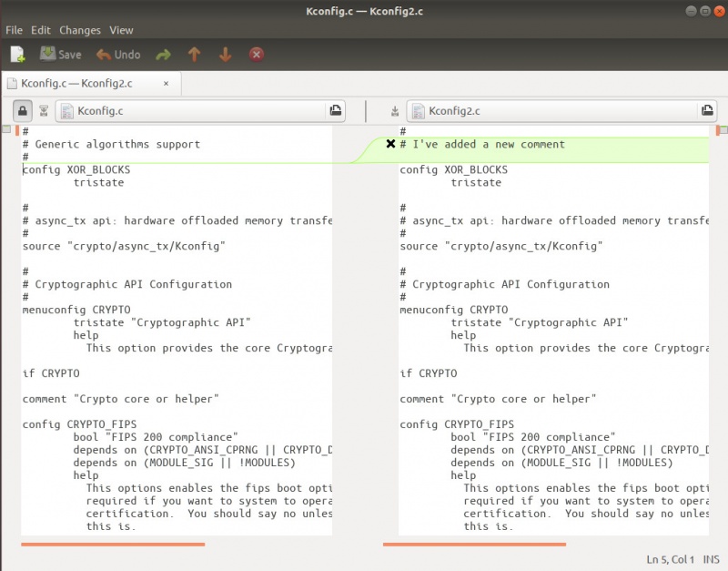This screenshot has height=571, width=728.
Task: Open the Kconfig2.c file chooser
Action: coord(560,110)
